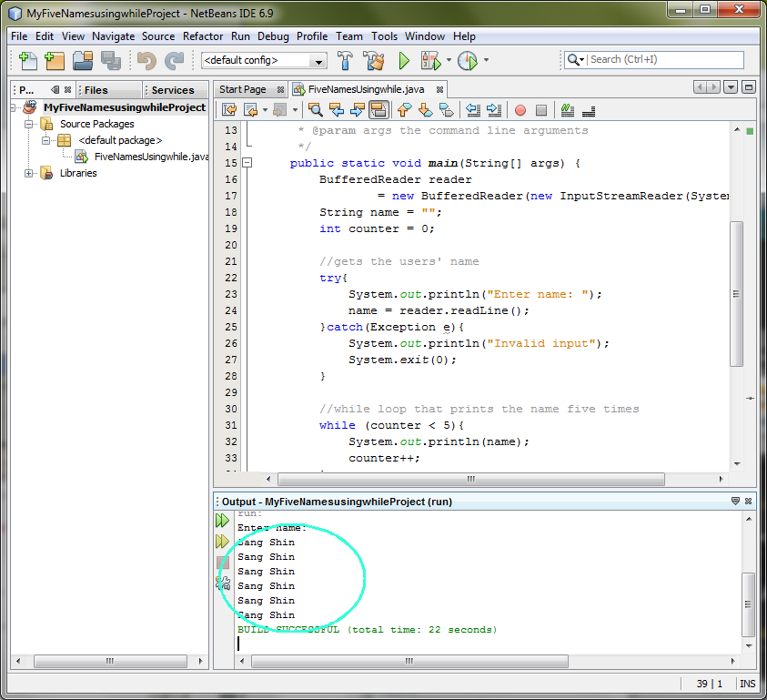Click the Undo arrow icon
The height and width of the screenshot is (700, 767).
click(146, 61)
